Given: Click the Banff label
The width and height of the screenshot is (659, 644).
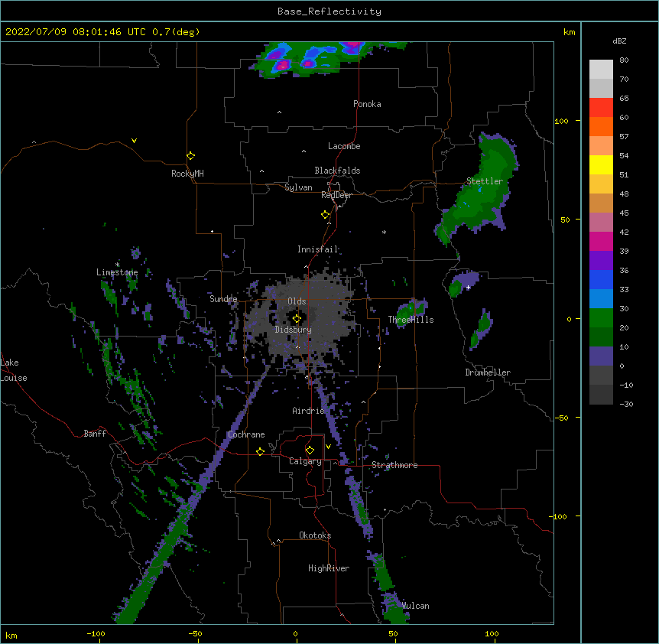Looking at the screenshot, I should pos(95,434).
